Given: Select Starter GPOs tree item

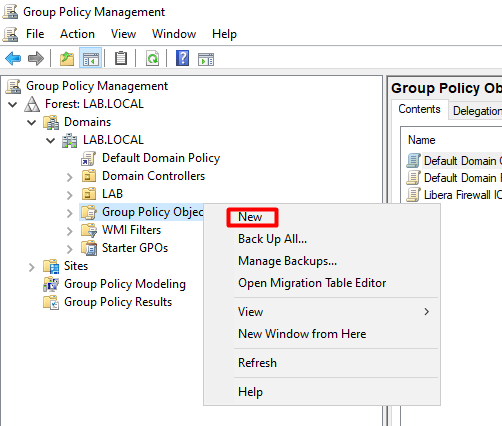Looking at the screenshot, I should [x=135, y=248].
